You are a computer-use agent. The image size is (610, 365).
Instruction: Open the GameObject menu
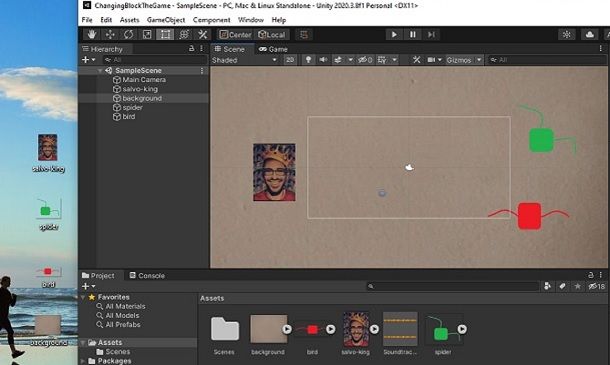point(166,20)
